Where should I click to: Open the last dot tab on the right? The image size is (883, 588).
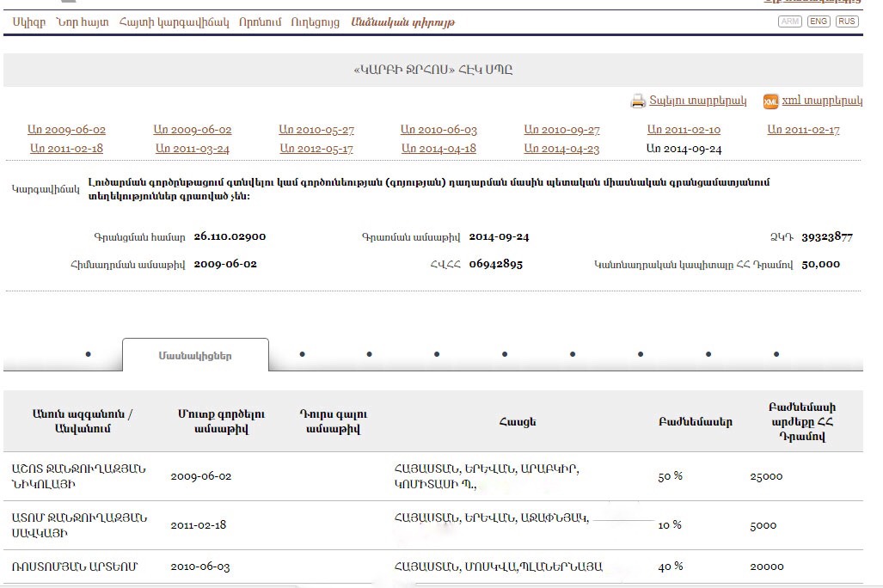pos(776,354)
